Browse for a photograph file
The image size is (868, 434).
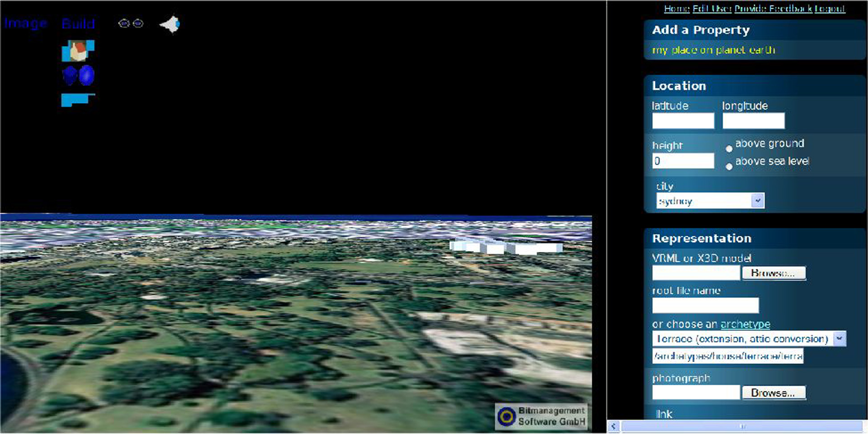(773, 393)
